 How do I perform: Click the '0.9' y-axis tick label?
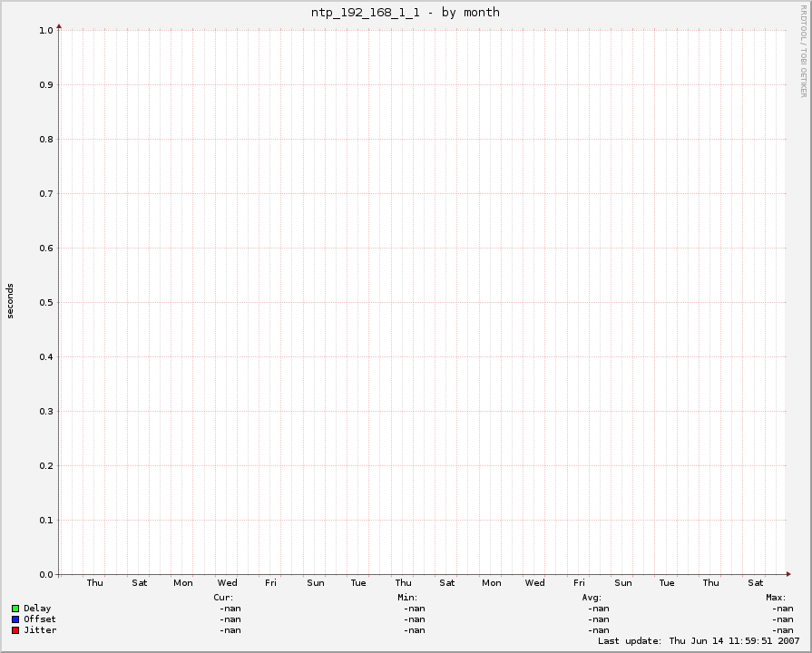pos(46,85)
